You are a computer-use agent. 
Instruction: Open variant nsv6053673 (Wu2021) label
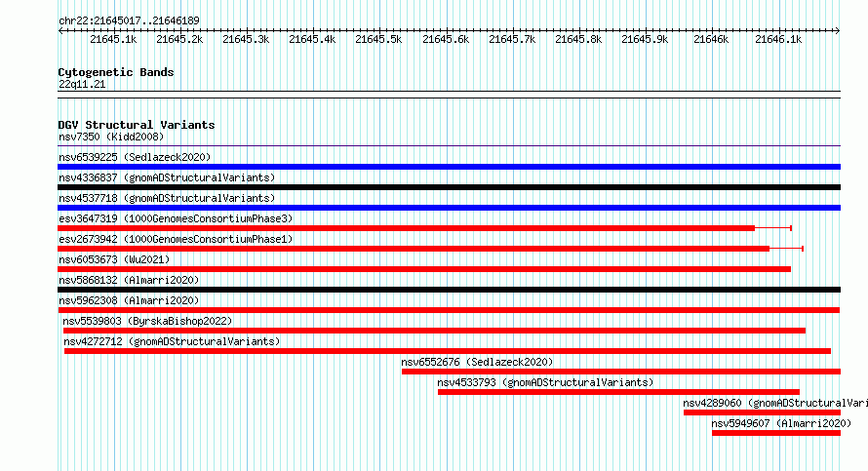(114, 259)
